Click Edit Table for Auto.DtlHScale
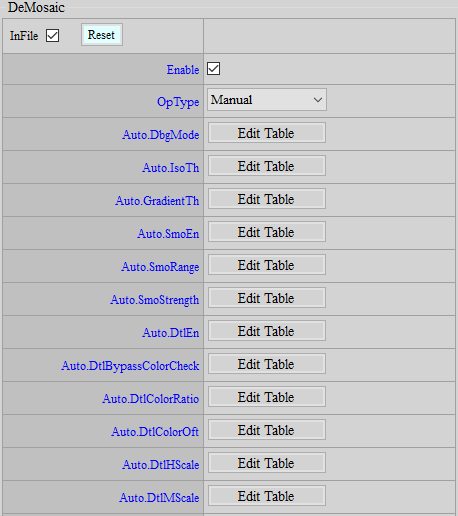The image size is (458, 516). (267, 463)
